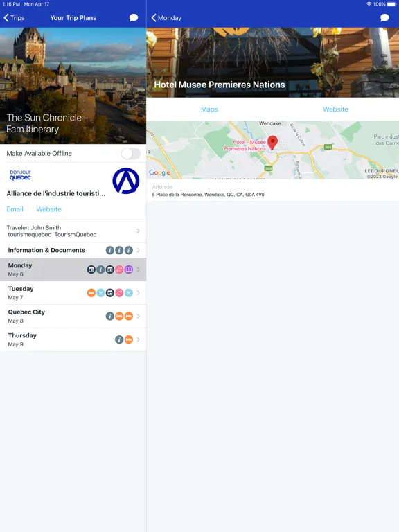Tap the Quebec City trip cover photo
The height and width of the screenshot is (532, 399).
(x=73, y=85)
